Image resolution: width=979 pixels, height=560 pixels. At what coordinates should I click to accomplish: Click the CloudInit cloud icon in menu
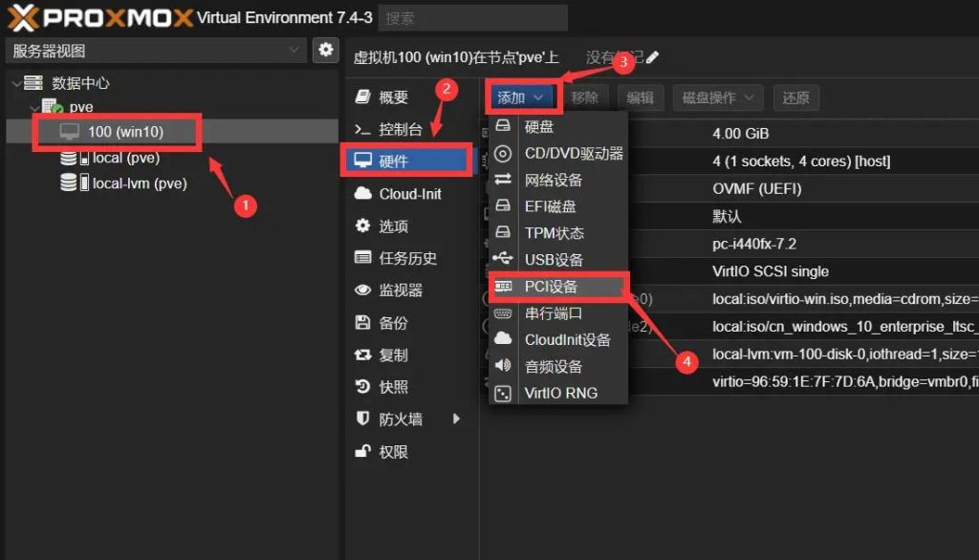click(x=503, y=339)
